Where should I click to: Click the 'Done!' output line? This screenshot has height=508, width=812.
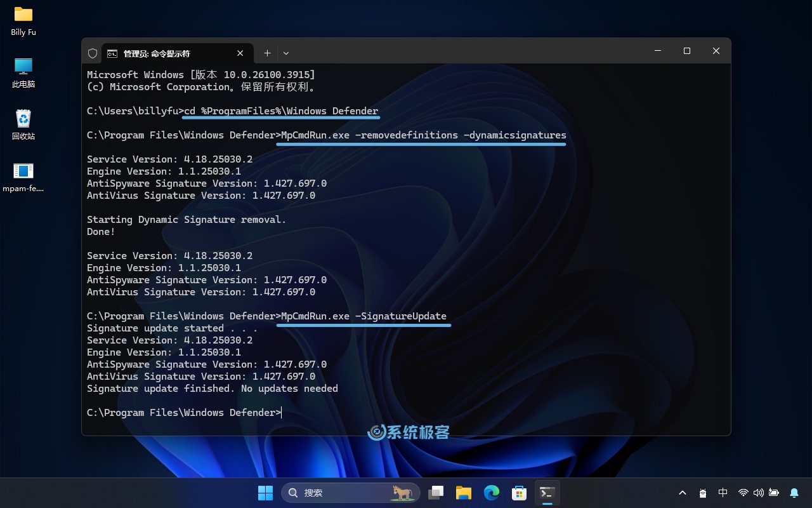pos(101,232)
